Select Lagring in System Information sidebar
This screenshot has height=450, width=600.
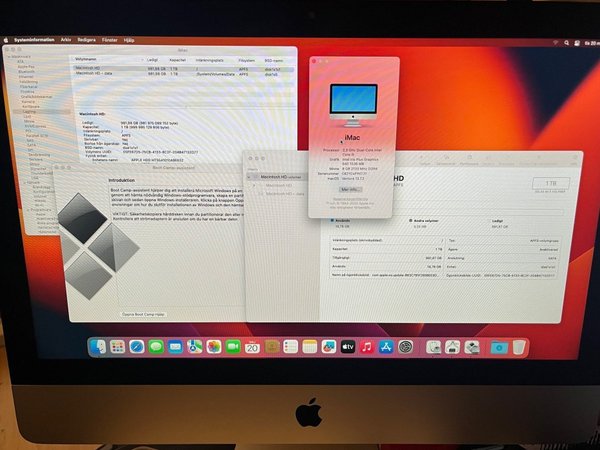[29, 111]
